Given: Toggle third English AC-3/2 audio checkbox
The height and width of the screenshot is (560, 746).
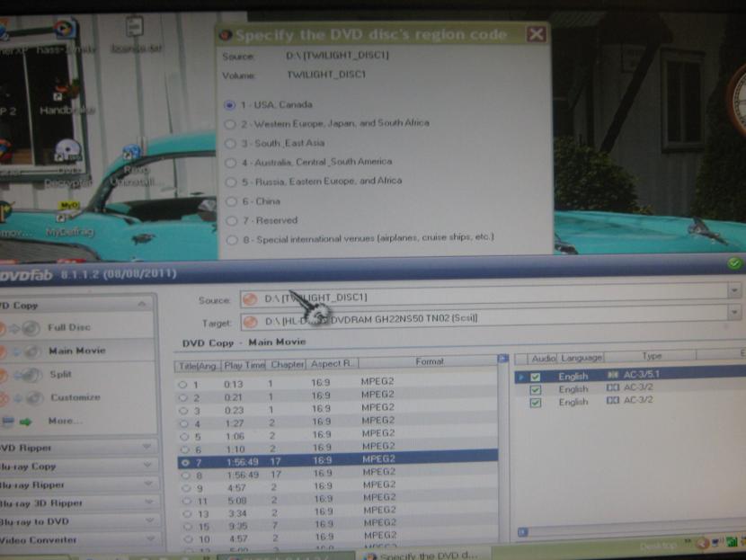Looking at the screenshot, I should pyautogui.click(x=536, y=403).
